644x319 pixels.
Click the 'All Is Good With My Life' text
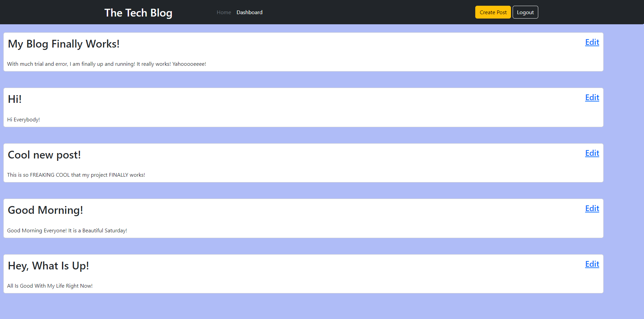pyautogui.click(x=50, y=286)
